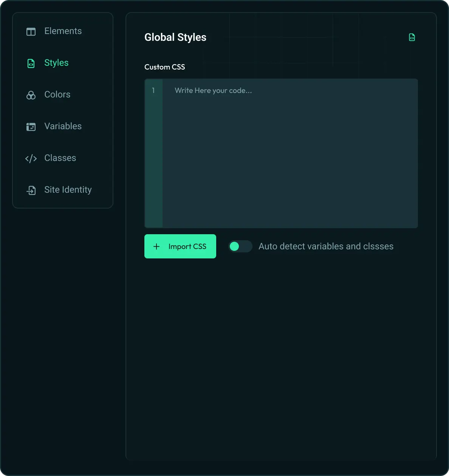
Task: Select the Styles menu label
Action: click(x=56, y=63)
